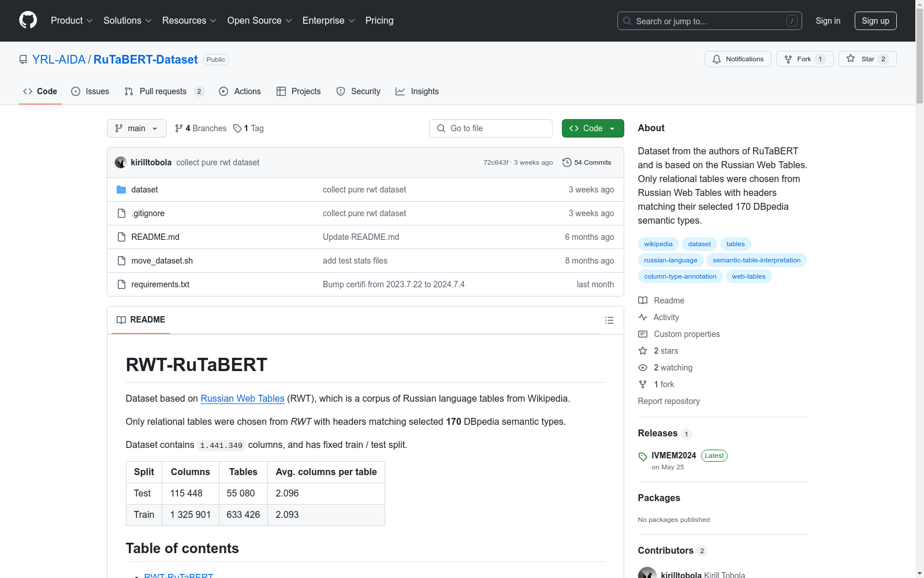924x578 pixels.
Task: Click the semantic-table-interpretation topic tag
Action: (757, 260)
